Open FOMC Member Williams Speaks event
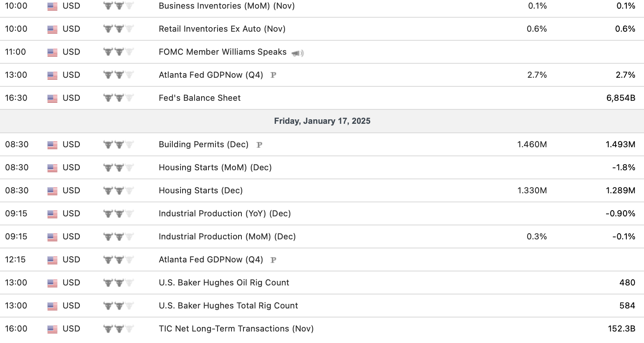The width and height of the screenshot is (644, 343). [x=222, y=52]
